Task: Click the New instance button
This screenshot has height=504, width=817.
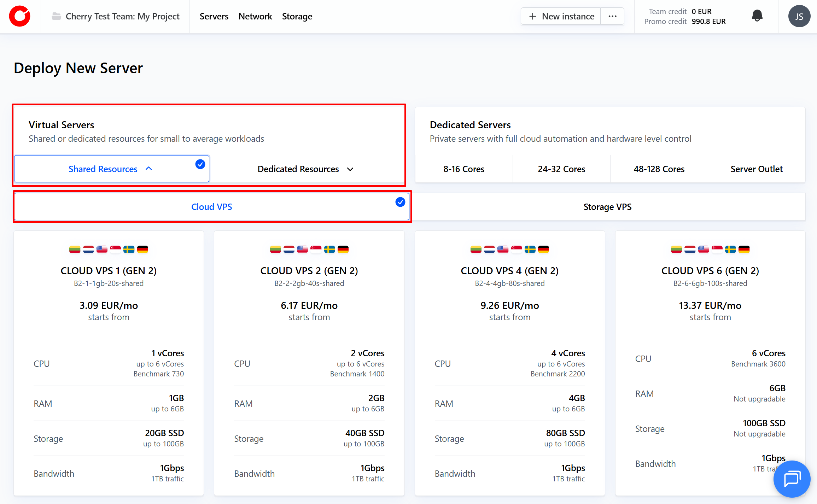Action: pos(568,16)
